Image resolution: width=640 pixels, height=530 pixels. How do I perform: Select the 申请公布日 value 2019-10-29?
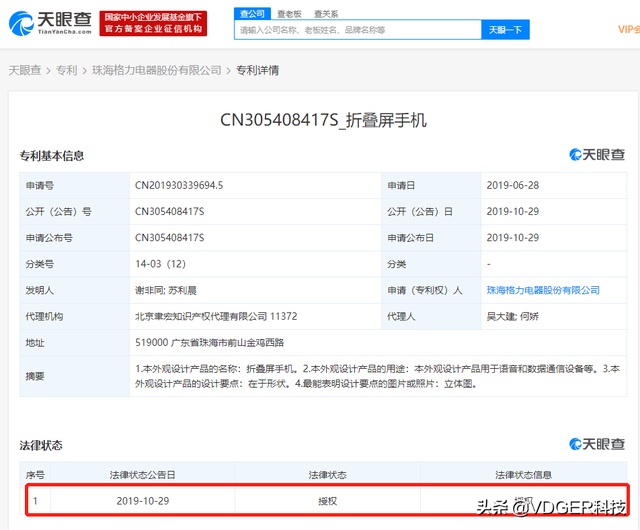pyautogui.click(x=513, y=238)
